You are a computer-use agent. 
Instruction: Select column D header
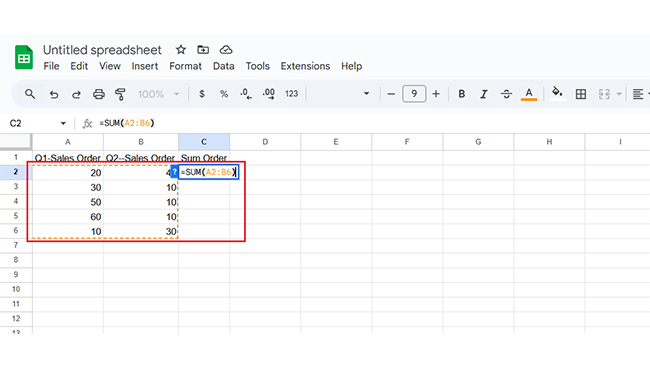pyautogui.click(x=265, y=142)
